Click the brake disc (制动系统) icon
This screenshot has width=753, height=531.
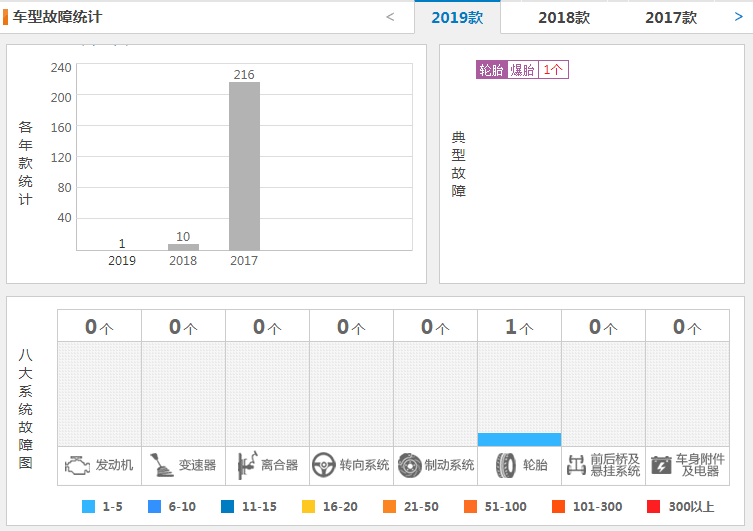[x=409, y=465]
